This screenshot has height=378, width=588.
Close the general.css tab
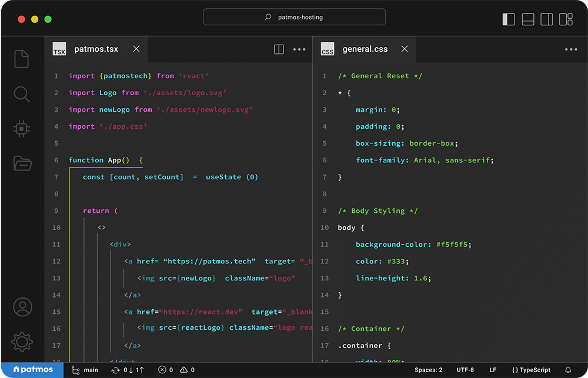coord(405,49)
